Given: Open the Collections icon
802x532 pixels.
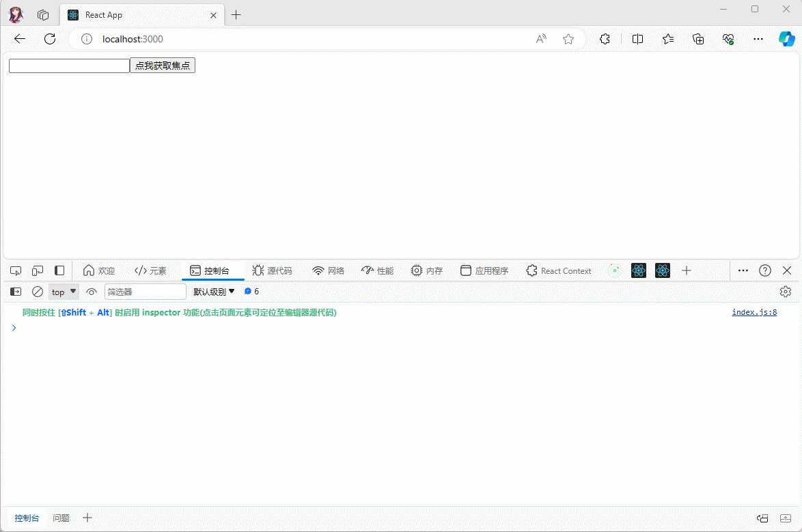Looking at the screenshot, I should (698, 39).
